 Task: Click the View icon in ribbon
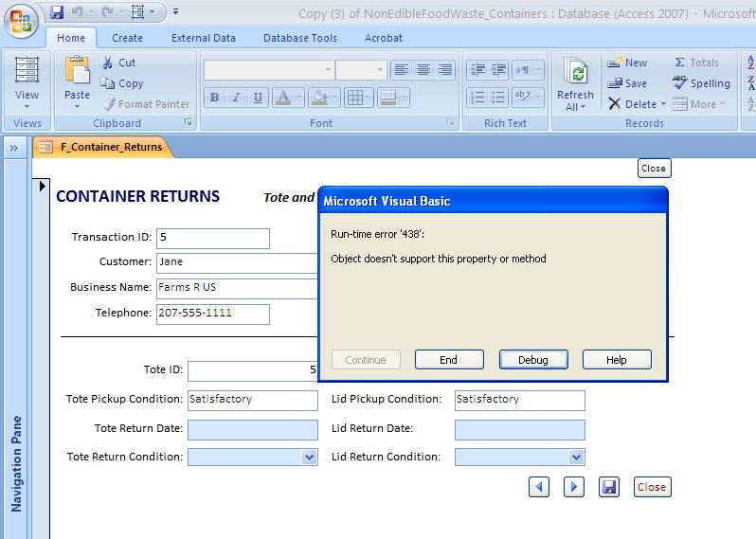[27, 70]
